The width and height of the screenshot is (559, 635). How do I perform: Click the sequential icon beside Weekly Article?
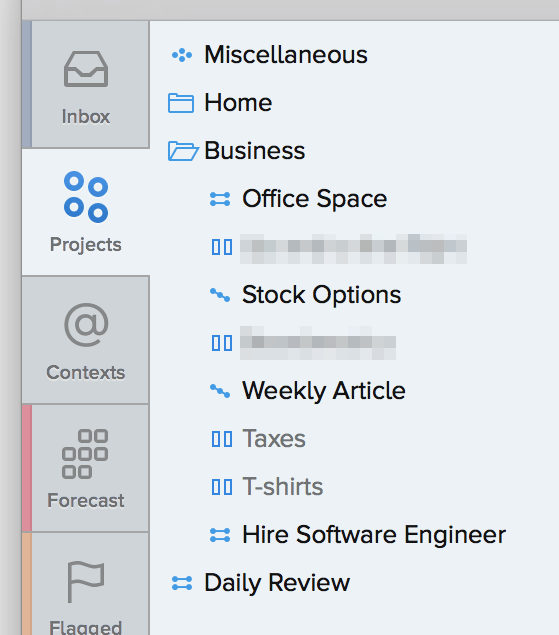pos(220,391)
